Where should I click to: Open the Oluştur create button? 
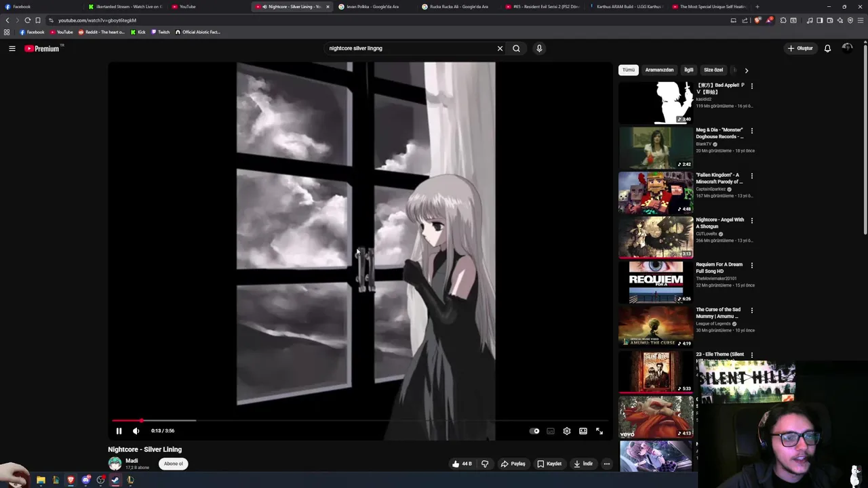click(800, 48)
